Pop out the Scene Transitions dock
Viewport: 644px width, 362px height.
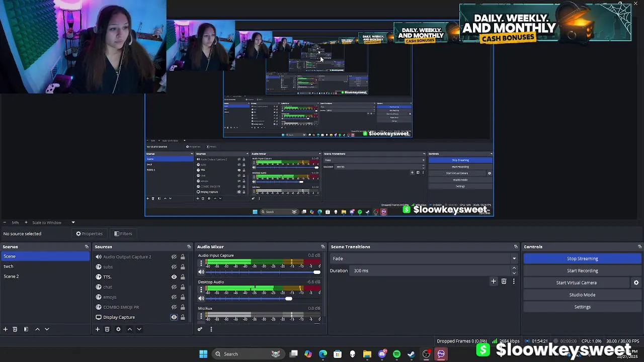(516, 247)
